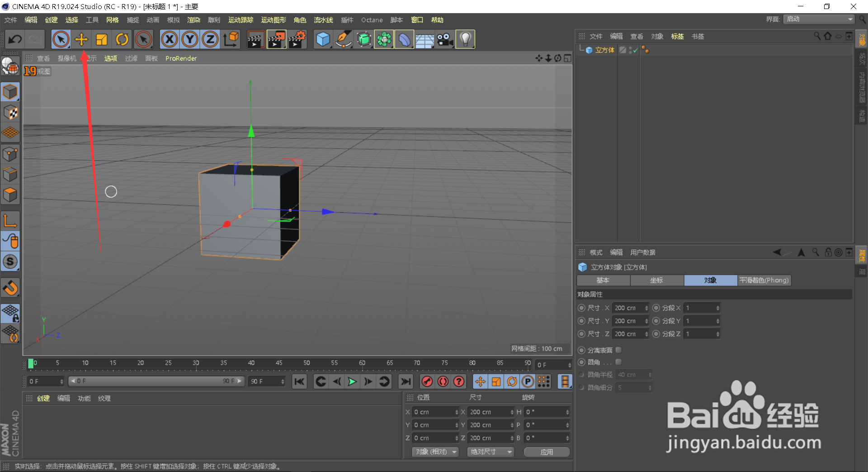Screen dimensions: 868x472
Task: Render to Picture Viewer
Action: click(276, 39)
